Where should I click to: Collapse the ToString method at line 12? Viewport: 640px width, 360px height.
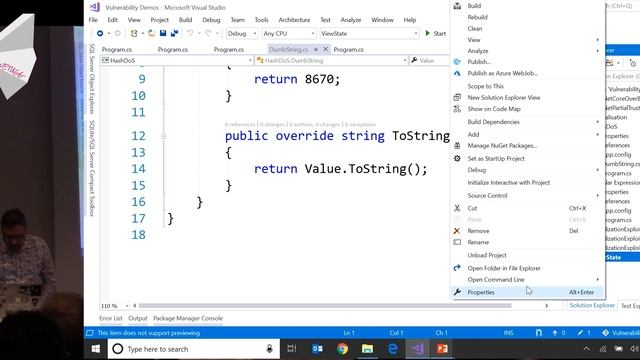164,136
